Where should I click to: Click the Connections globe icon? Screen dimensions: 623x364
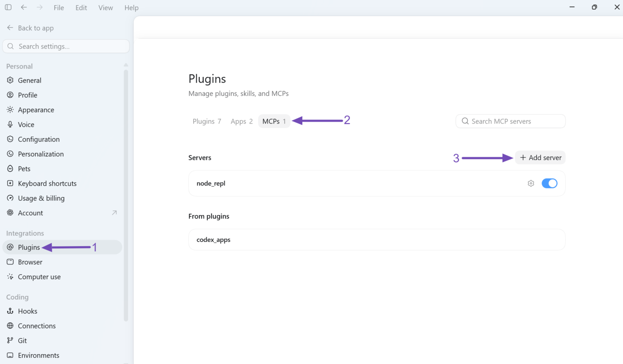click(x=10, y=326)
